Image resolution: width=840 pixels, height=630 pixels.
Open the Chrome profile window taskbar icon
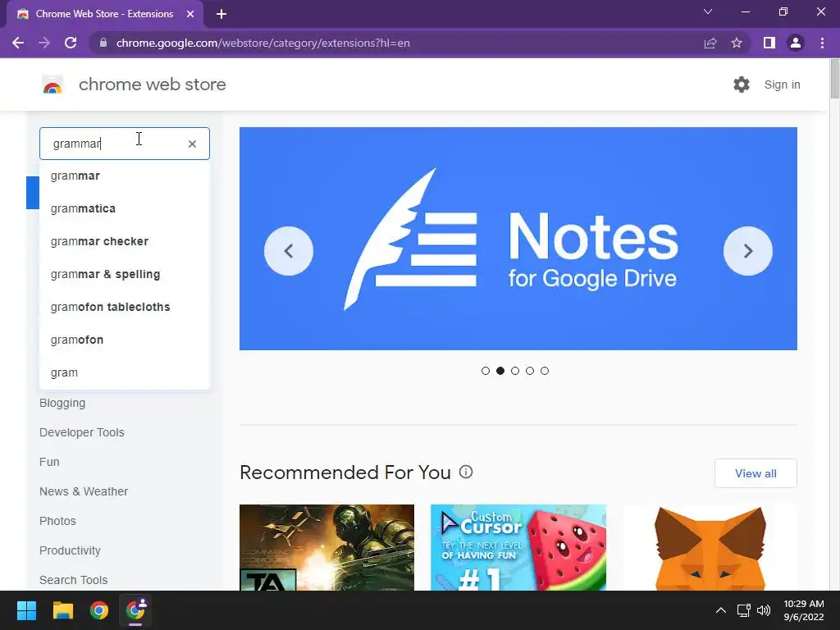135,610
